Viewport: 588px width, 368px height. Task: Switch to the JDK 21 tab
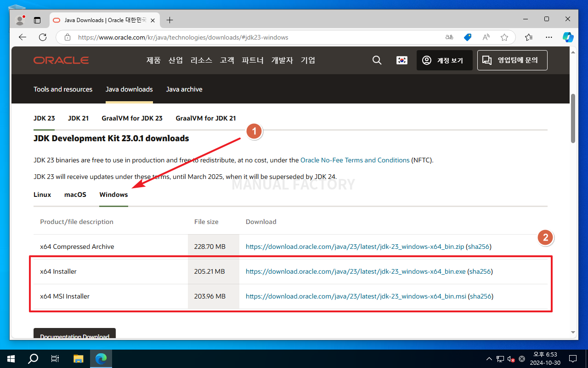pos(78,118)
